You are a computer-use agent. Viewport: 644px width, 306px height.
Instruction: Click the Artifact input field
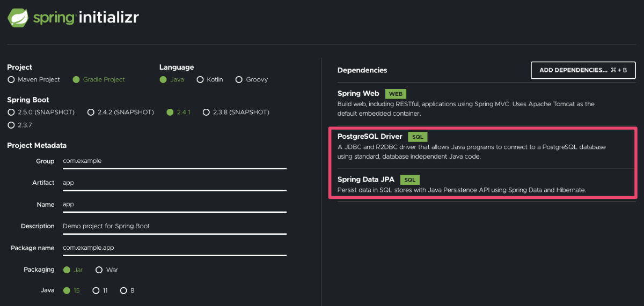174,183
